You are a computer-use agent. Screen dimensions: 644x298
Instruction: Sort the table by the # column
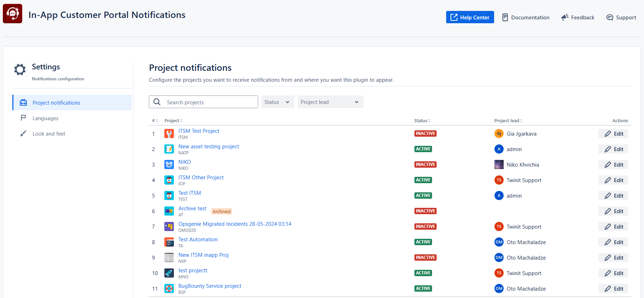point(155,120)
